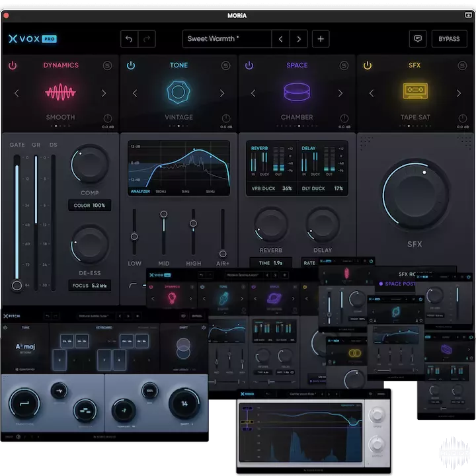This screenshot has height=476, width=476.
Task: Click the Space chamber drum icon
Action: 297,92
